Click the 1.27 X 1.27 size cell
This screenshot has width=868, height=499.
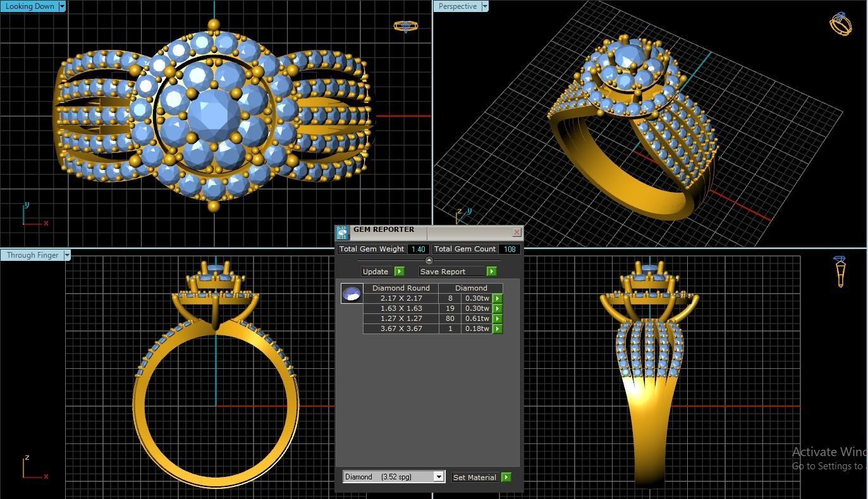[x=401, y=318]
